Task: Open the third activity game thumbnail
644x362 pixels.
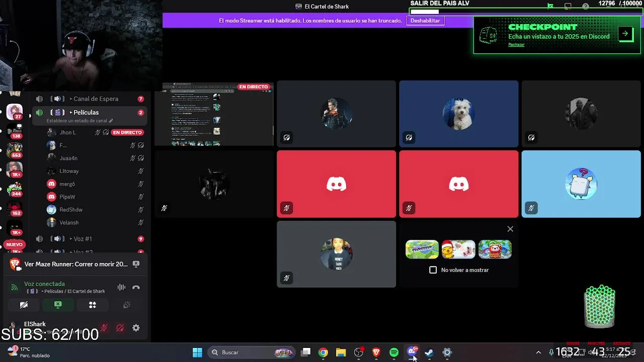Action: pos(495,249)
